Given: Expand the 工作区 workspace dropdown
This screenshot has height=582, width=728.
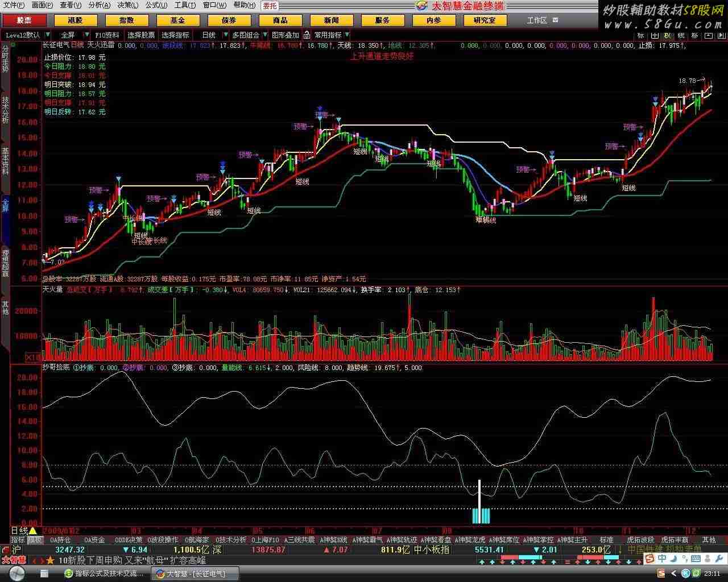Looking at the screenshot, I should (555, 20).
